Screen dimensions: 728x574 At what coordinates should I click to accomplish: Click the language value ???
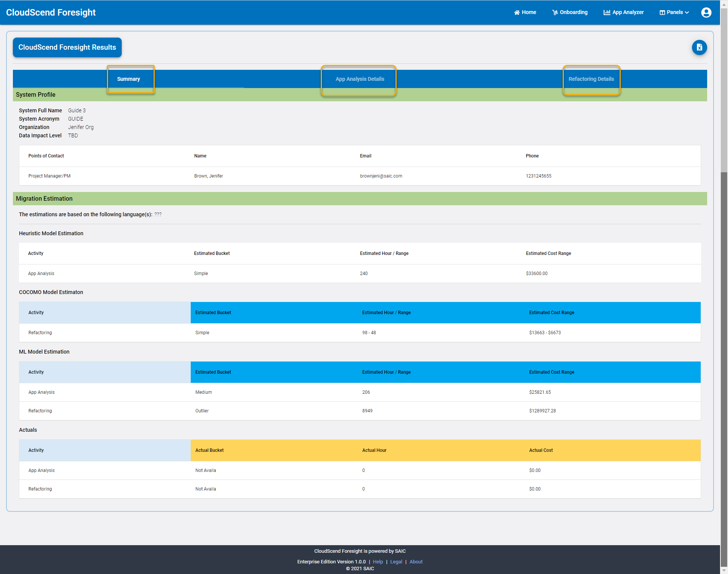tap(158, 214)
